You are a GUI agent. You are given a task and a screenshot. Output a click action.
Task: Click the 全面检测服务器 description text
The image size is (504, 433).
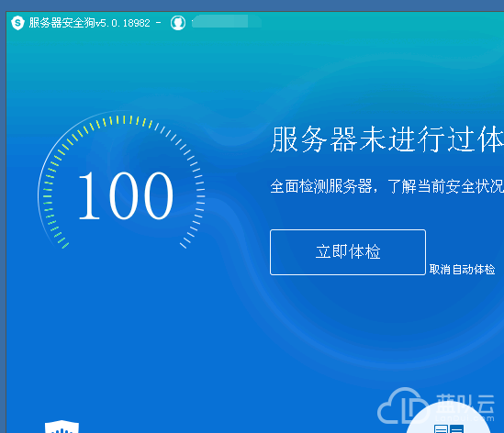tap(387, 186)
